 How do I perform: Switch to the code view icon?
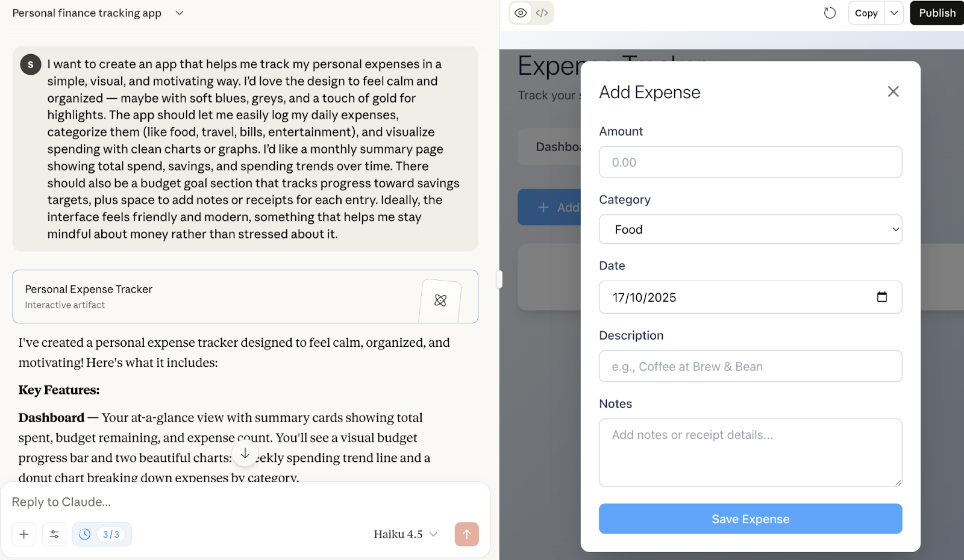pos(542,13)
